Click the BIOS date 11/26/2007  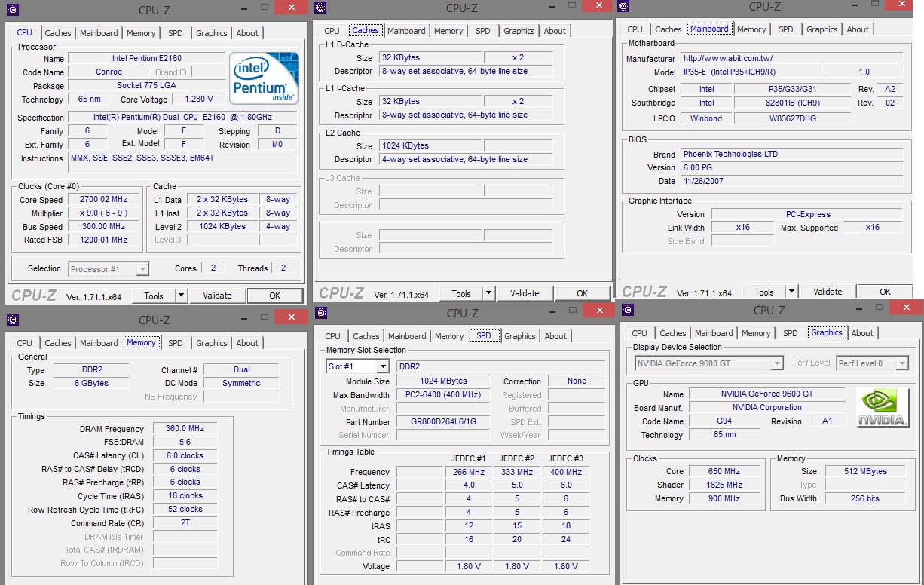click(791, 181)
